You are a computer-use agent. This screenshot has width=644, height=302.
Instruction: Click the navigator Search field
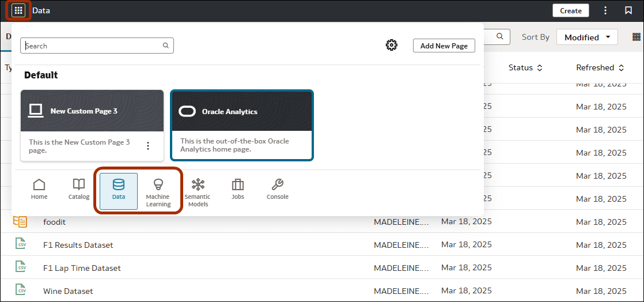click(92, 46)
